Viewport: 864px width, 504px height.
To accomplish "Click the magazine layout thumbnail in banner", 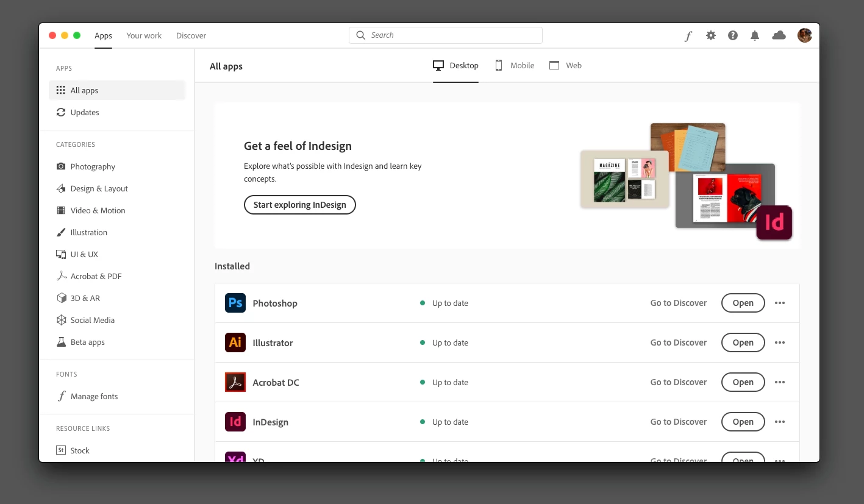I will point(624,179).
